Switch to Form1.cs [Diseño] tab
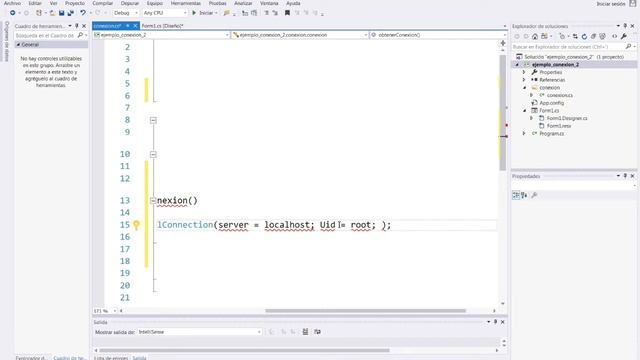The image size is (640, 360). [x=162, y=26]
